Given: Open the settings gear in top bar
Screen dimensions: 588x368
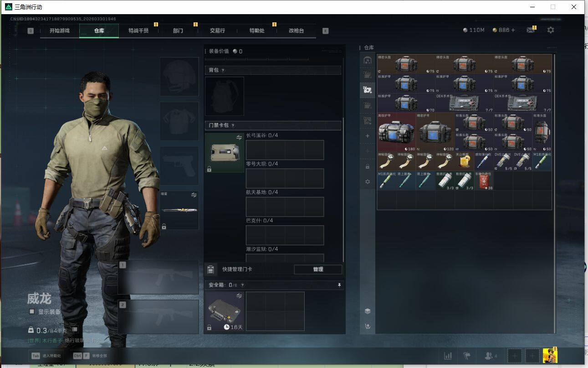Looking at the screenshot, I should pos(551,30).
